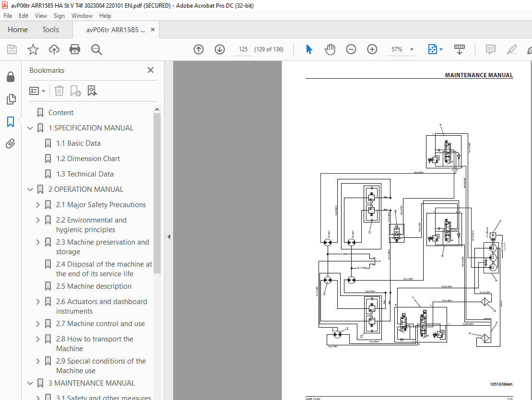This screenshot has height=400, width=532.
Task: Select the highlight text pen tool
Action: (511, 49)
